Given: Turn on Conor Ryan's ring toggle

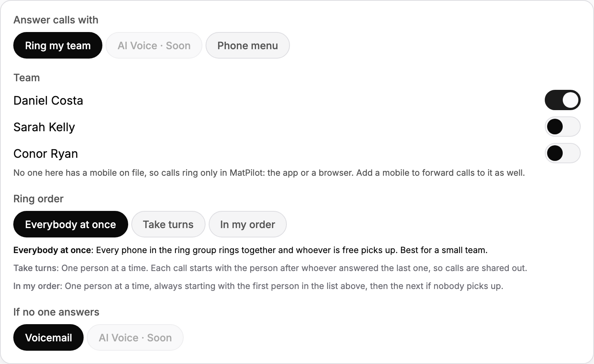Looking at the screenshot, I should [563, 153].
